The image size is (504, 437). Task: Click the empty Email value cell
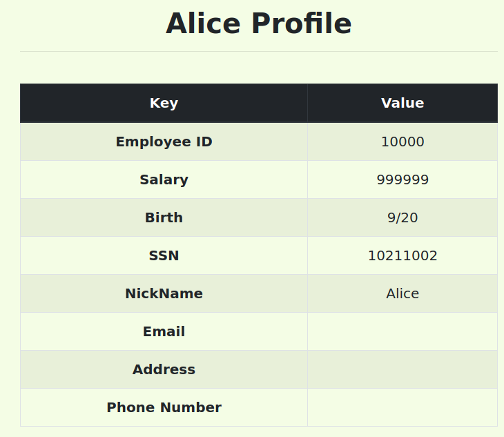point(403,332)
